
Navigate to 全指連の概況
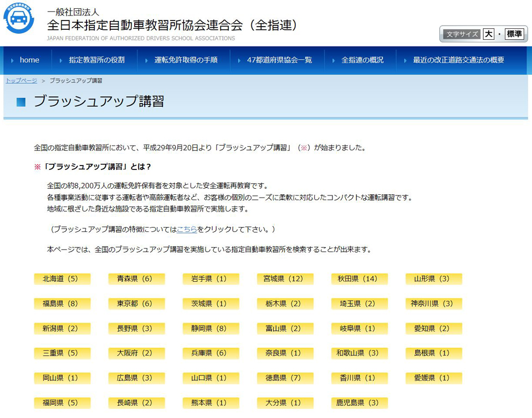362,60
